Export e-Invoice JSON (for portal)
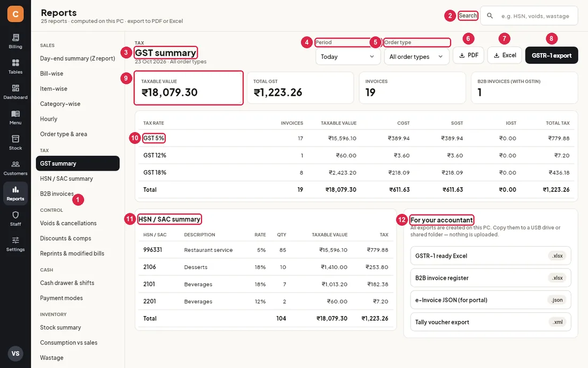 point(491,300)
